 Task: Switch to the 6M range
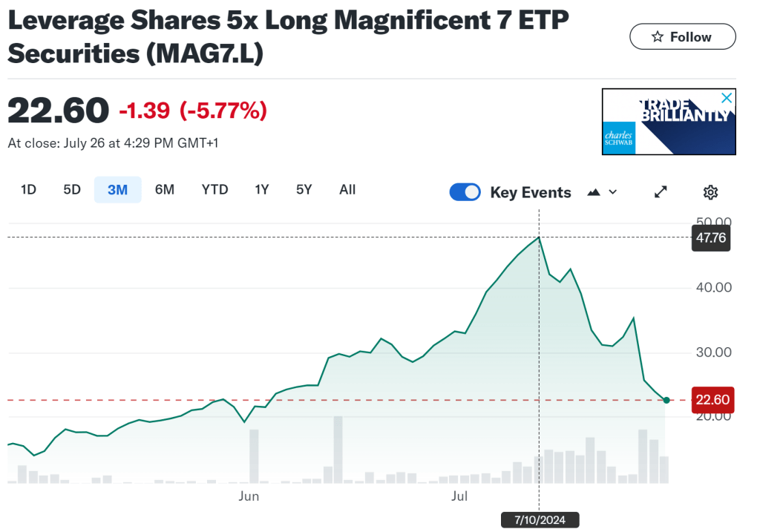165,189
